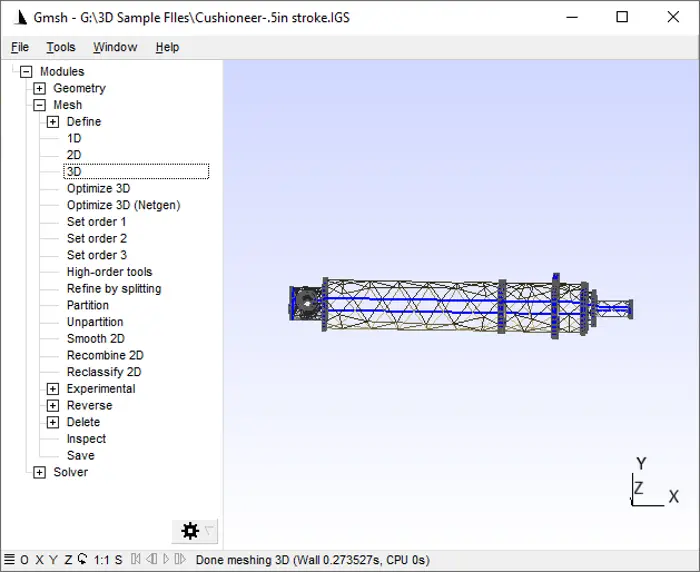Image resolution: width=700 pixels, height=572 pixels.
Task: Click the Modules label
Action: point(62,71)
